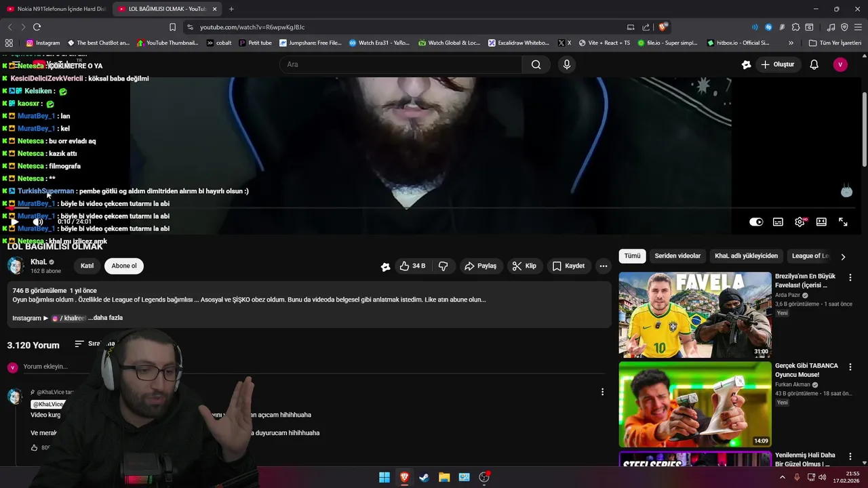The height and width of the screenshot is (488, 868).
Task: Mute the video with the speaker icon
Action: (38, 222)
